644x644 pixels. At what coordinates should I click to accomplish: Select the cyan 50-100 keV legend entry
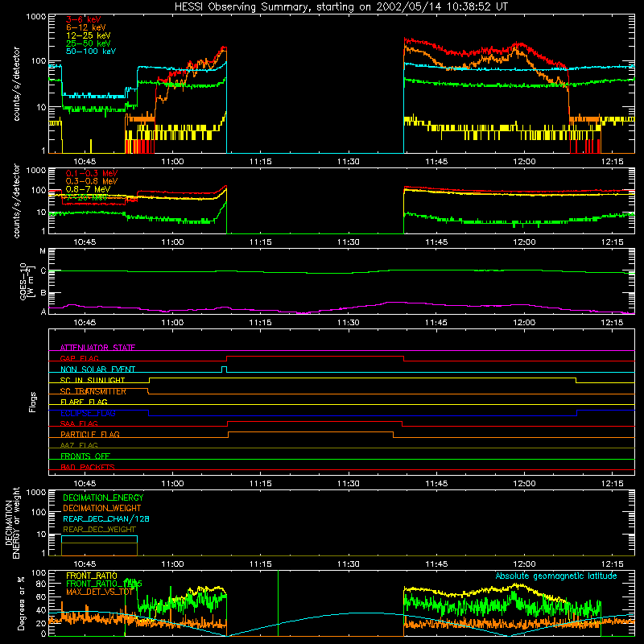[x=91, y=51]
